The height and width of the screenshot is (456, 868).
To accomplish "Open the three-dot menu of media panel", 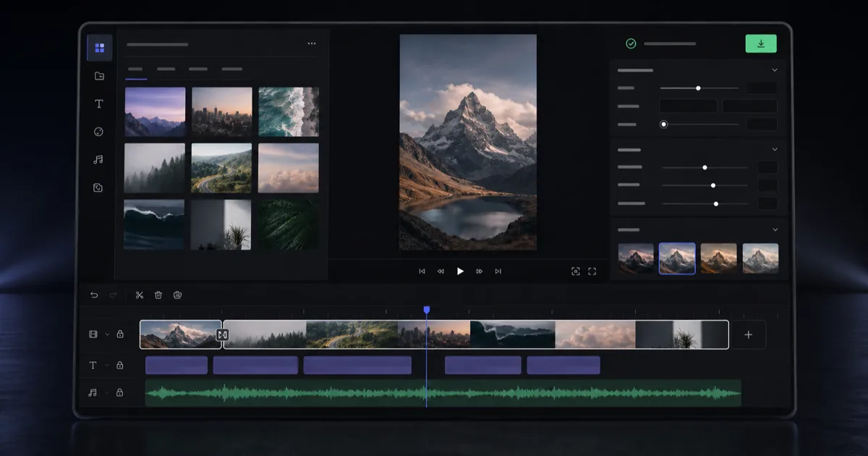I will (312, 43).
